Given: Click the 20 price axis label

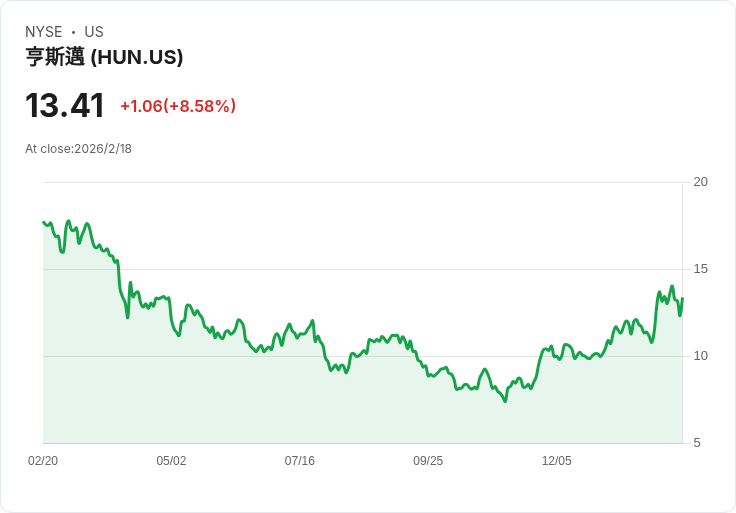Looking at the screenshot, I should click(x=700, y=182).
